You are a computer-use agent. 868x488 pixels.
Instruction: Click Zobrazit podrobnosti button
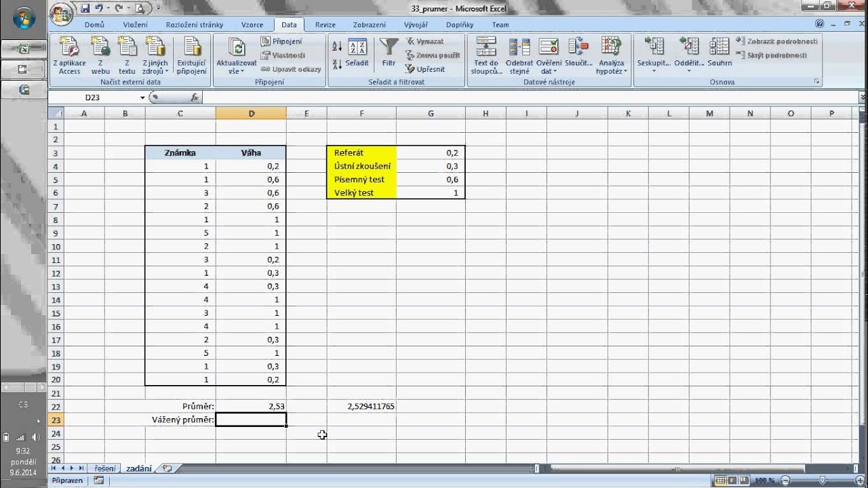coord(777,41)
